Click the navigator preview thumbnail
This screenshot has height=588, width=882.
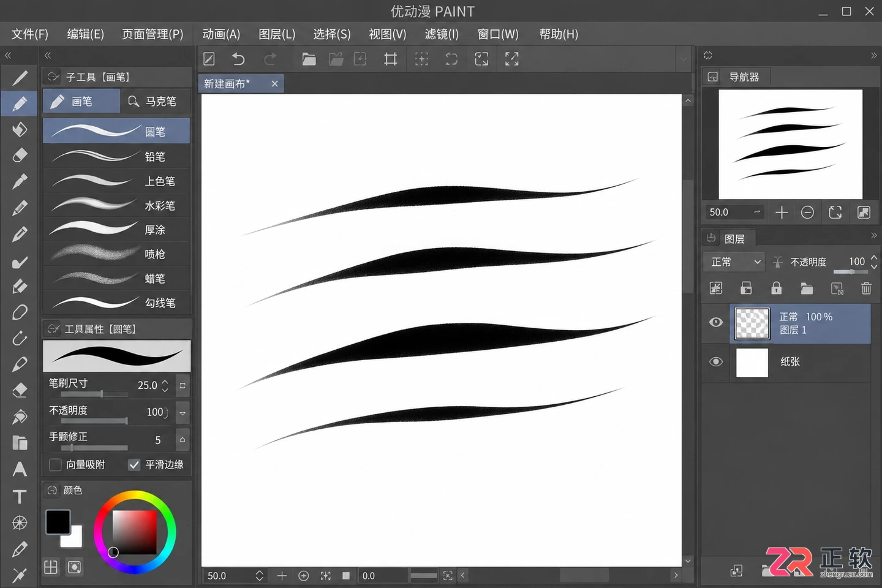pyautogui.click(x=790, y=145)
